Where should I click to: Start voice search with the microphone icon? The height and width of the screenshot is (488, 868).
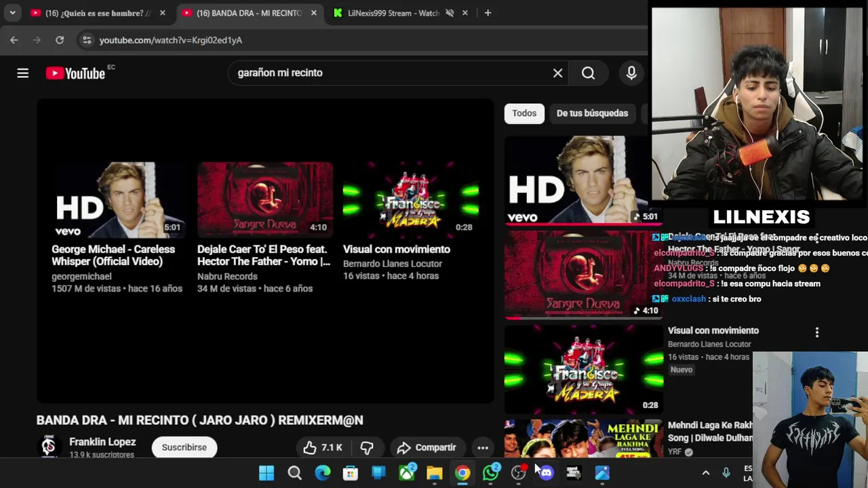tap(631, 73)
